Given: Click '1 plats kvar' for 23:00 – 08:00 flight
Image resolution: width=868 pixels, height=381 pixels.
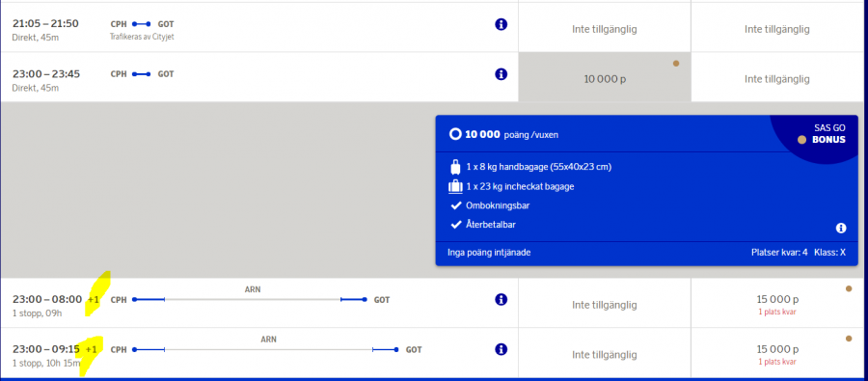Looking at the screenshot, I should (777, 313).
